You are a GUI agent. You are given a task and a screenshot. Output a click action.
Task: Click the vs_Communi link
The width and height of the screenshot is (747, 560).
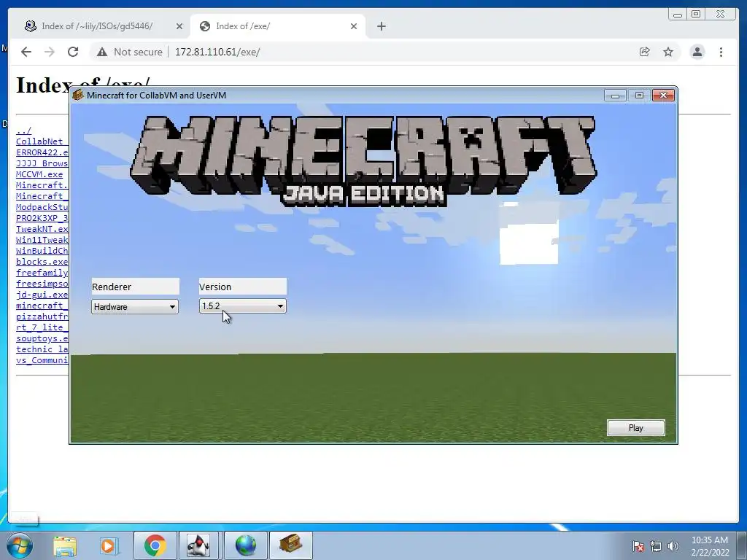42,360
